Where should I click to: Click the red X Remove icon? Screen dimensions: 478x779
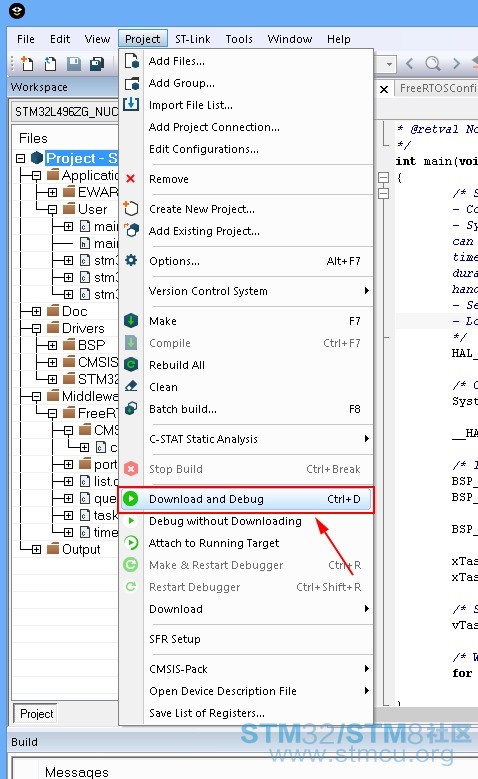131,178
